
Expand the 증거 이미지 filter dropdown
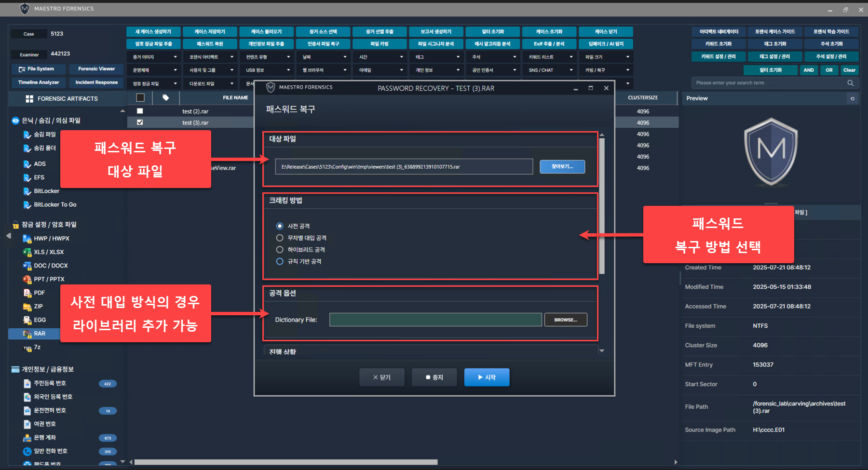pos(155,57)
